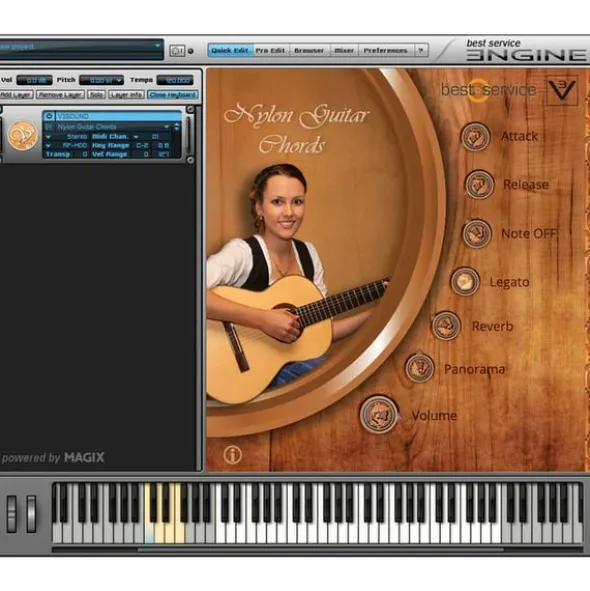Click the Release knob
This screenshot has height=591, width=590.
(x=479, y=184)
